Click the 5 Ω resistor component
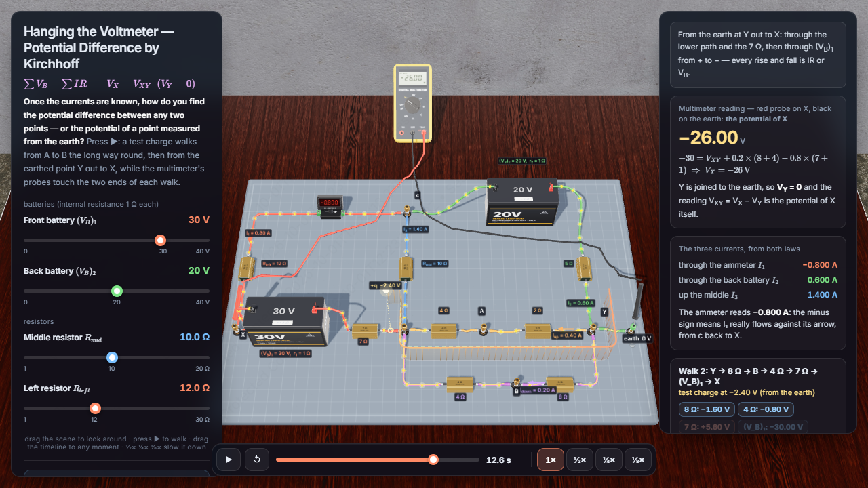Image resolution: width=868 pixels, height=488 pixels. (x=584, y=270)
